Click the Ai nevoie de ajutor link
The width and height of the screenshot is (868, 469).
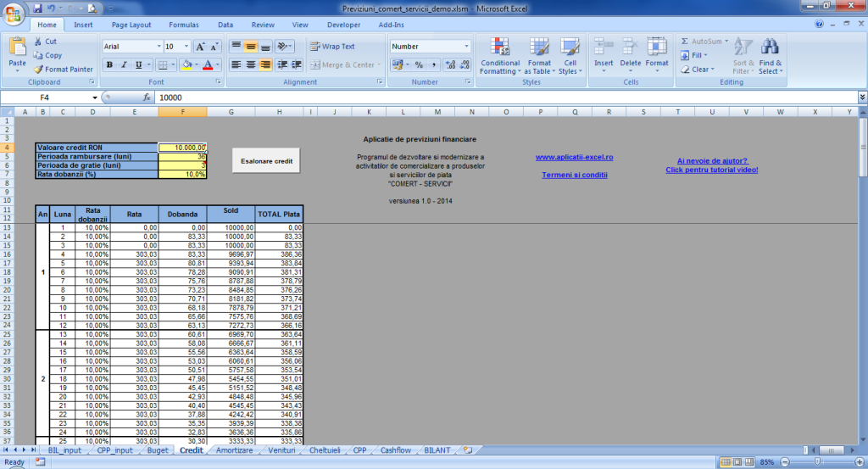712,161
